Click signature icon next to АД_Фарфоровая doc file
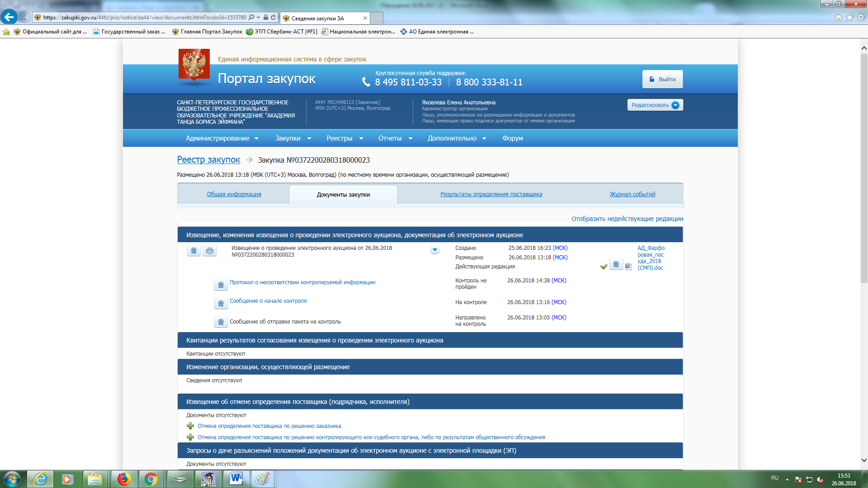 tap(616, 264)
